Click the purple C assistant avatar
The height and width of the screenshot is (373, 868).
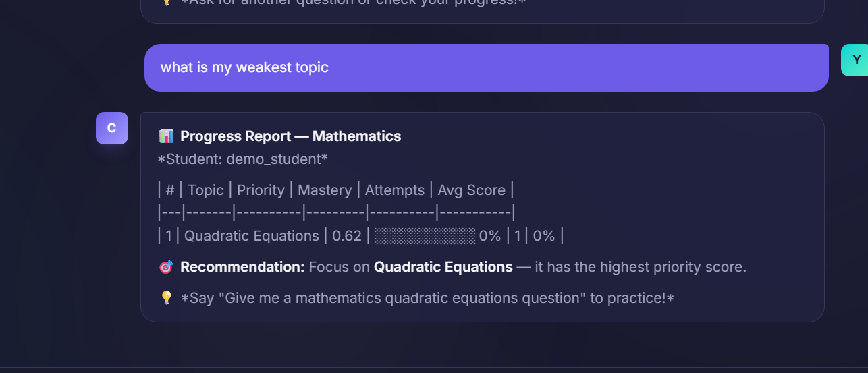click(112, 128)
